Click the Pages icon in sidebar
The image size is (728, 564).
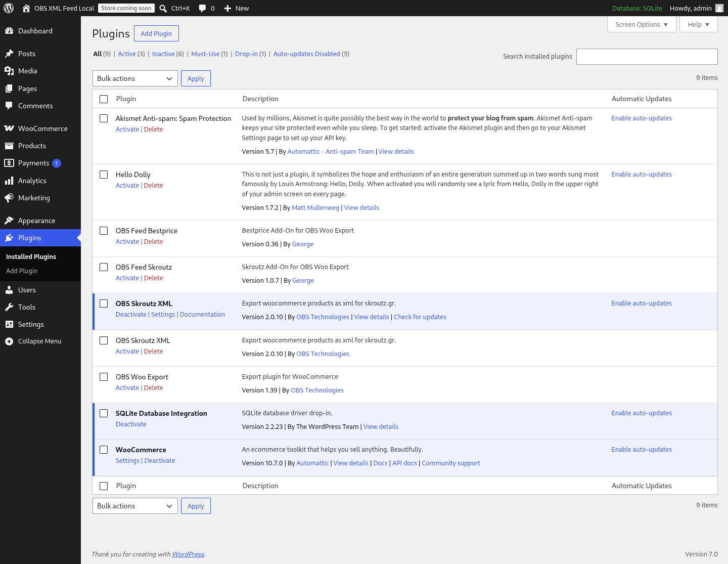(9, 89)
